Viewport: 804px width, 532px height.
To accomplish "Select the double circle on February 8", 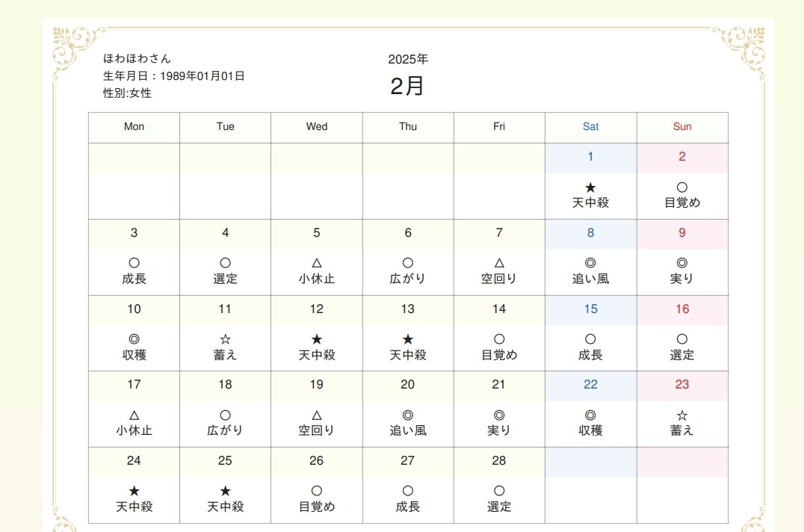I will pos(591,263).
